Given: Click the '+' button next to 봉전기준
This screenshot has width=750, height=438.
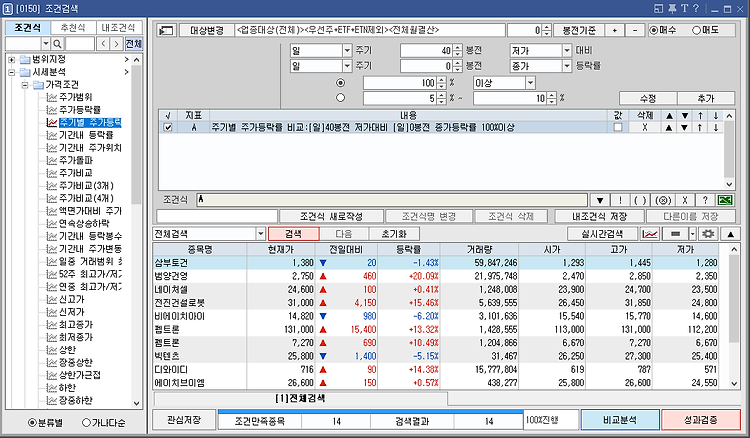Looking at the screenshot, I should tap(615, 30).
